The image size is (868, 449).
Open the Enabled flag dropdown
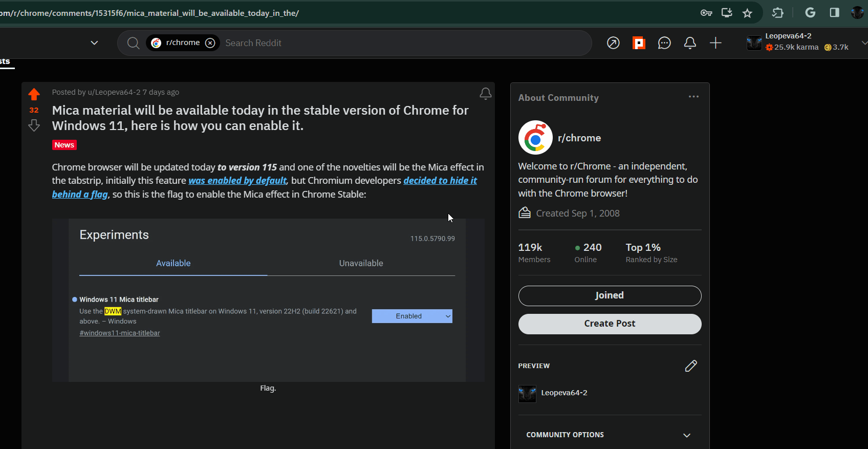pos(412,316)
